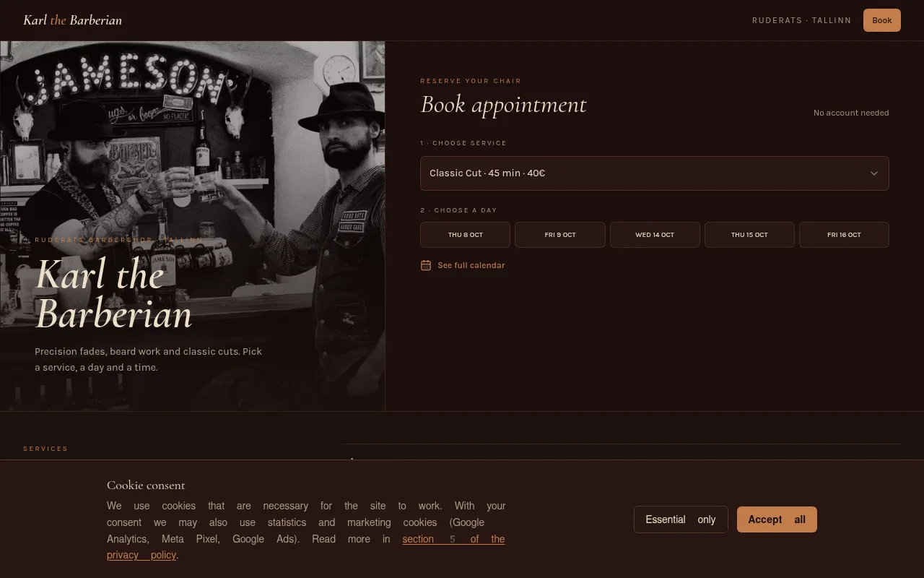Click the Precision fades tagline text
Screen dimensions: 924x578
tap(149, 359)
